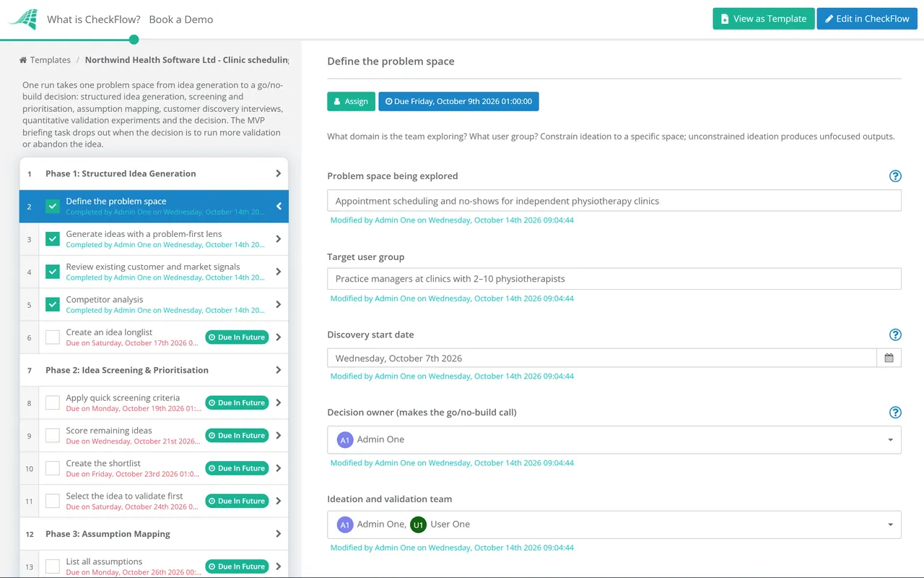Open the Book a Demo link
The width and height of the screenshot is (924, 578).
tap(181, 20)
